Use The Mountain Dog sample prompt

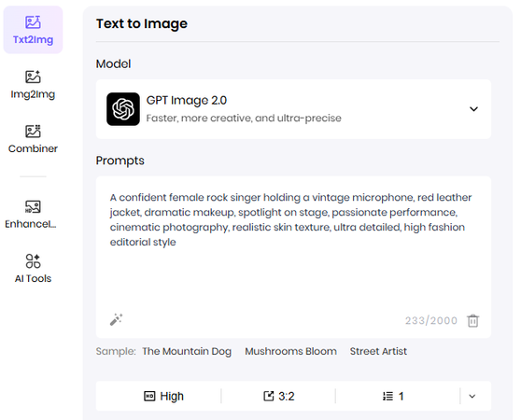click(187, 351)
